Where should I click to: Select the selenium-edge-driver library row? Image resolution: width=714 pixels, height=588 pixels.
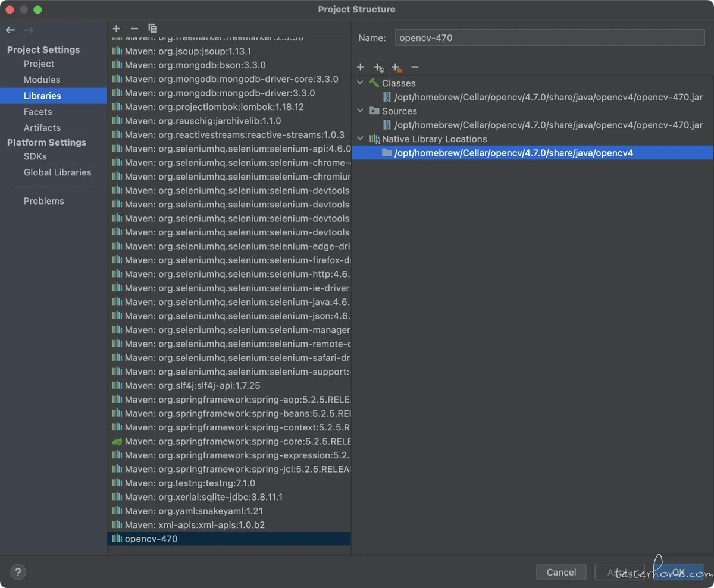pos(229,246)
